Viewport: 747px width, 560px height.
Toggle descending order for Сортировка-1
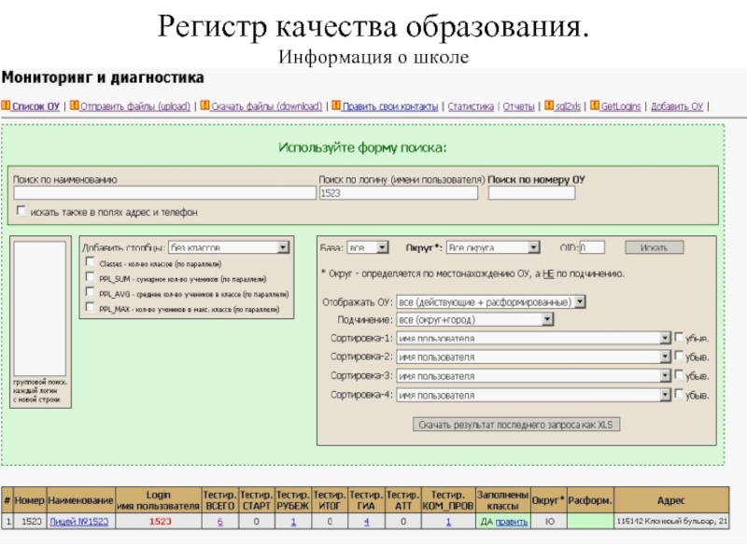(678, 338)
